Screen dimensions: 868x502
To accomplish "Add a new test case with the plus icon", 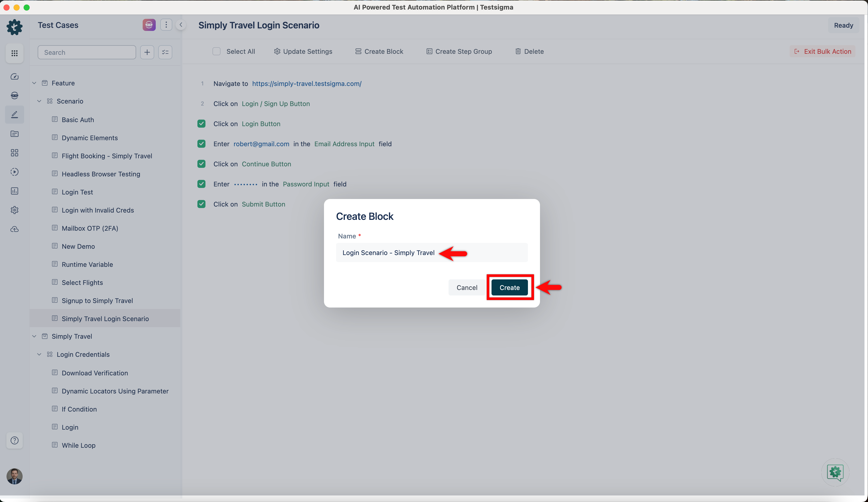I will [x=147, y=52].
